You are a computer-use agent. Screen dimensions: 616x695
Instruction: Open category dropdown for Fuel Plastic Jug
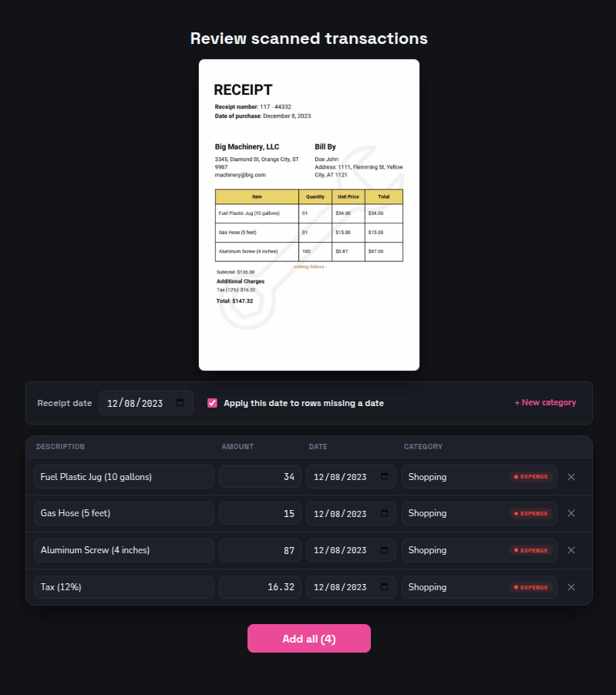point(480,477)
